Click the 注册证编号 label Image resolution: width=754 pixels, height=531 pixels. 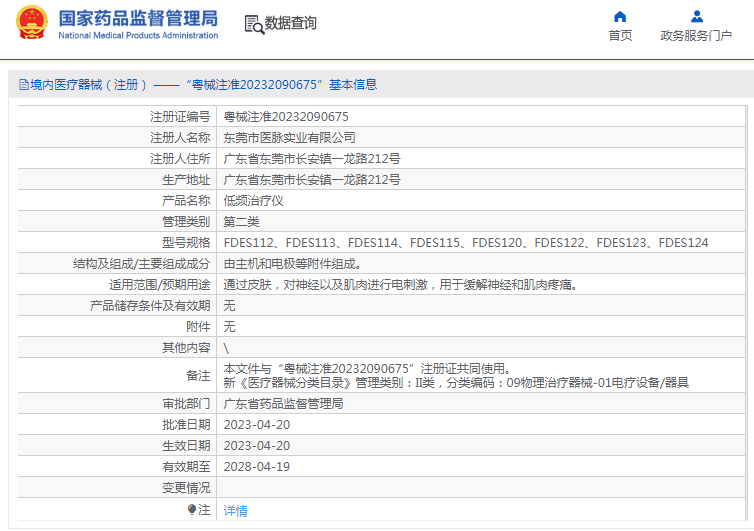point(180,117)
